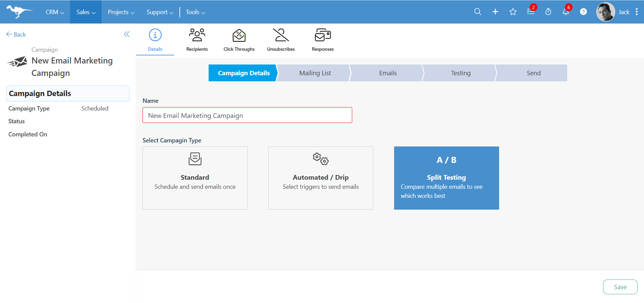Image resolution: width=644 pixels, height=303 pixels.
Task: Open the Responses mail icon
Action: coord(323,35)
